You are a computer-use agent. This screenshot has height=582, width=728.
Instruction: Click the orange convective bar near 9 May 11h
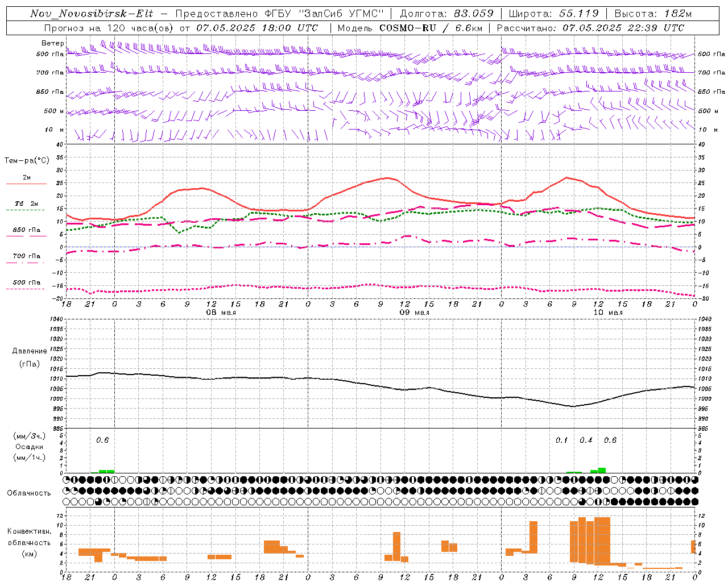click(x=396, y=547)
